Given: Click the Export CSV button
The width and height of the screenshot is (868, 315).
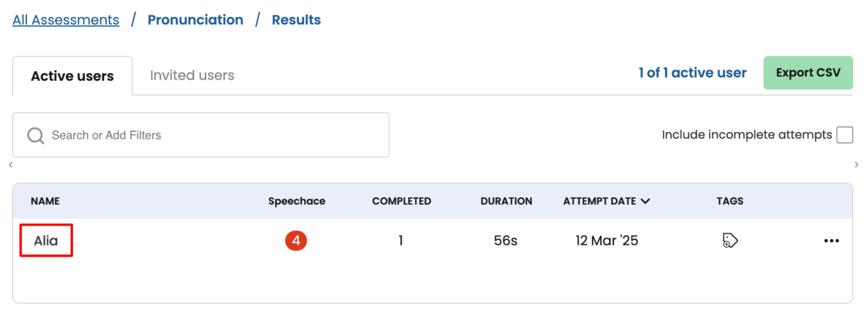Looking at the screenshot, I should (x=808, y=73).
